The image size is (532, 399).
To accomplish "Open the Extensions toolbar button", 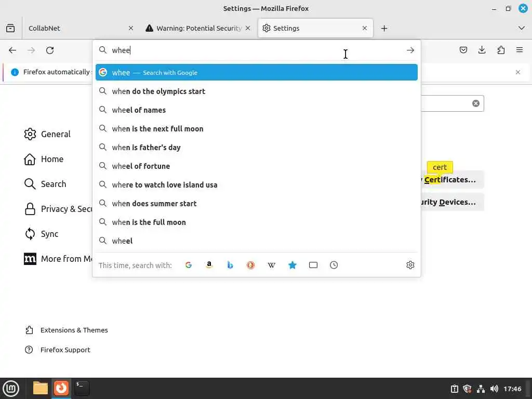I will (x=501, y=50).
